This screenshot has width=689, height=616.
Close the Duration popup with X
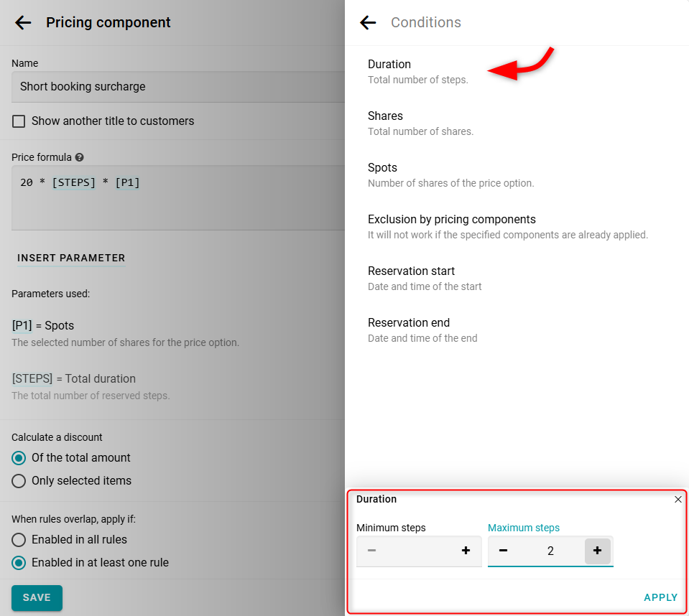pos(678,500)
